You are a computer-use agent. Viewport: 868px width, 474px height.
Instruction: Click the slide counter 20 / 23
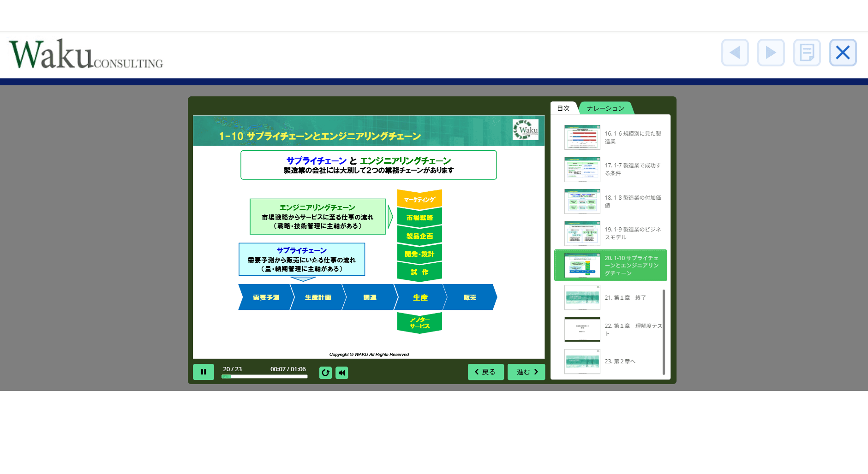pyautogui.click(x=232, y=369)
